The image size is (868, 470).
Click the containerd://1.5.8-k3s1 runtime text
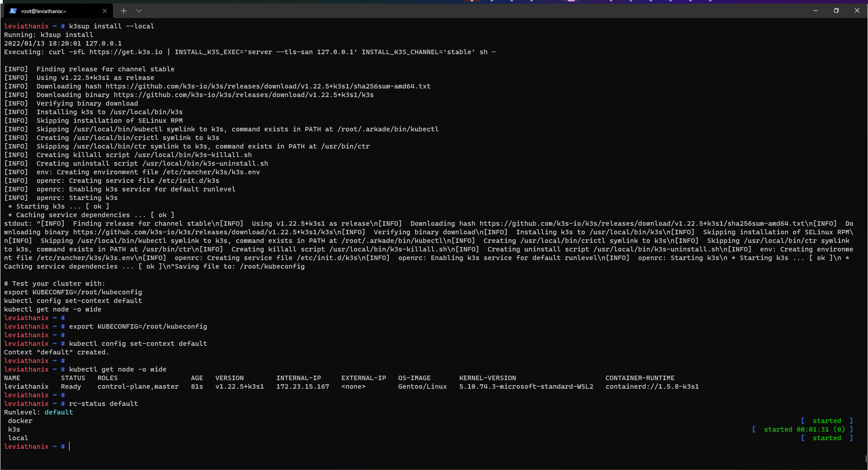click(652, 386)
